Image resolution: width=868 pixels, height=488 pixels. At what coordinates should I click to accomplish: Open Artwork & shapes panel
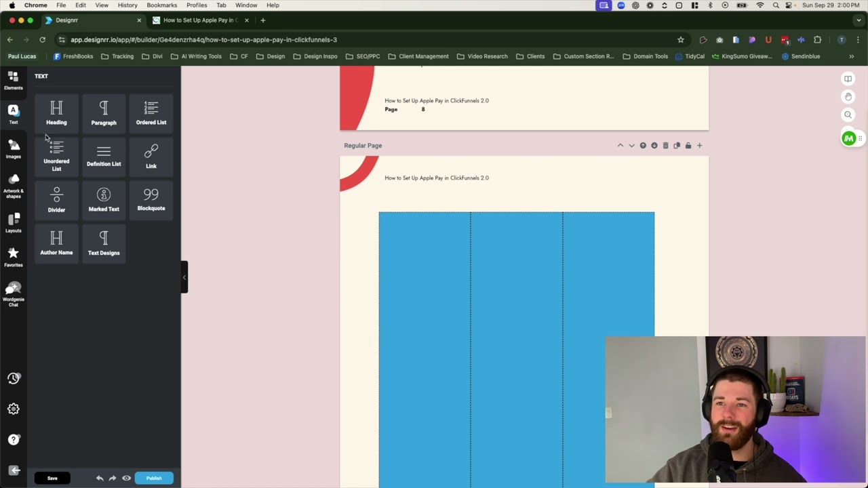coord(14,186)
